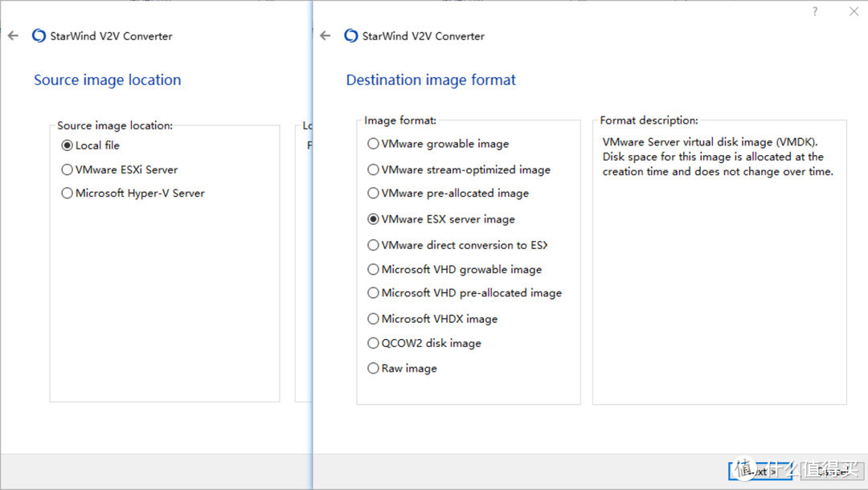Select Microsoft VHD pre-allocated image
This screenshot has height=490, width=868.
point(373,293)
